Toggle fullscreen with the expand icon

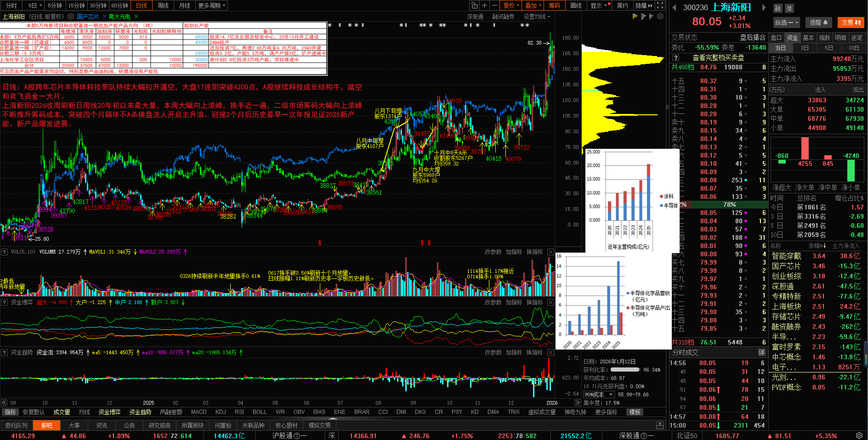660,6
